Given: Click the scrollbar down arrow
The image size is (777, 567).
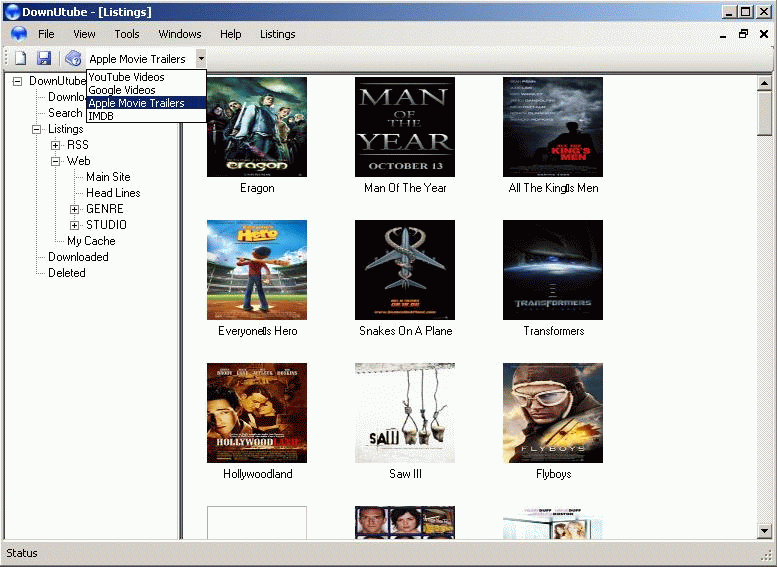Looking at the screenshot, I should click(764, 531).
